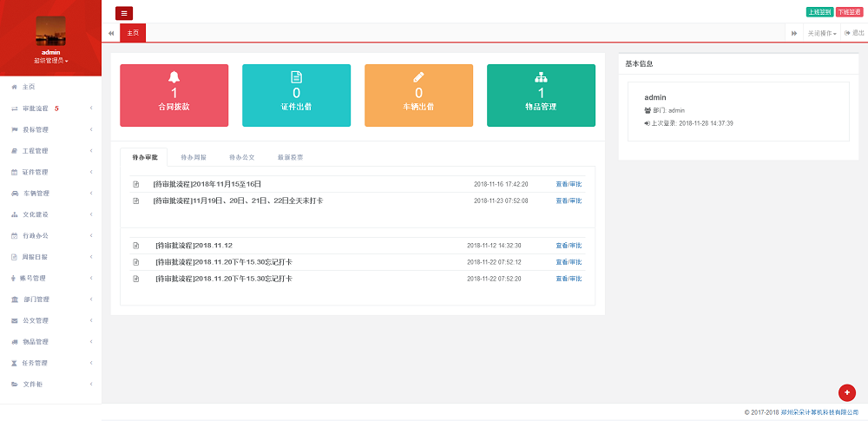Open the 超级管理员 user dropdown
This screenshot has height=421, width=868.
click(50, 62)
